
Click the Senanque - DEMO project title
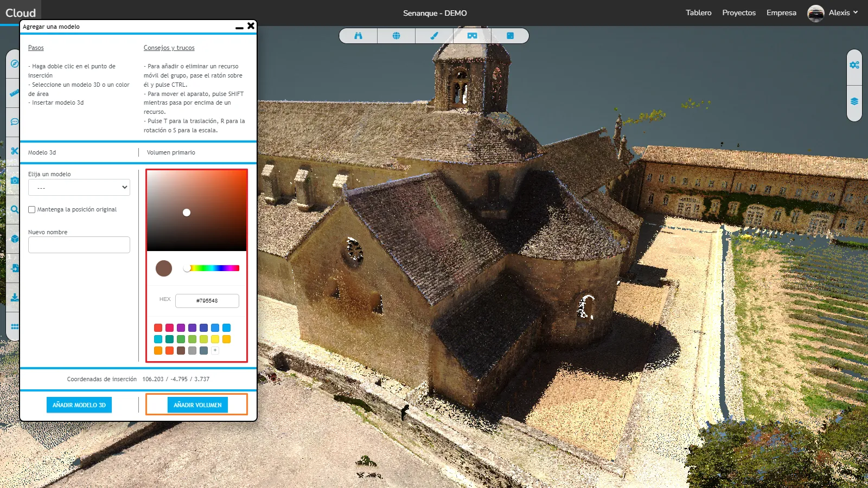(x=435, y=13)
